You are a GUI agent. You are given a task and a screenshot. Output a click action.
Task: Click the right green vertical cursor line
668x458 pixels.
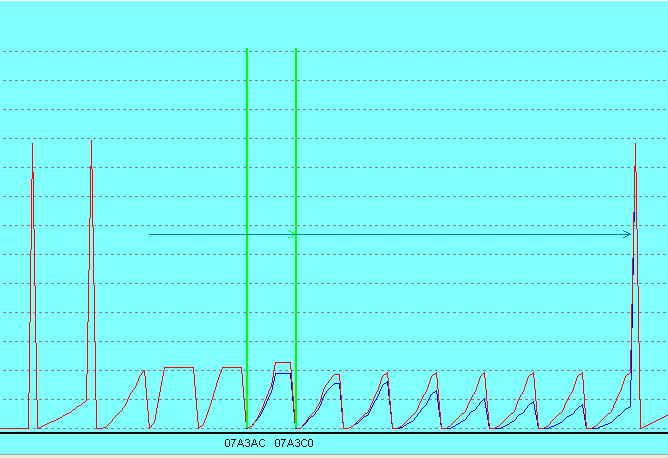[296, 200]
